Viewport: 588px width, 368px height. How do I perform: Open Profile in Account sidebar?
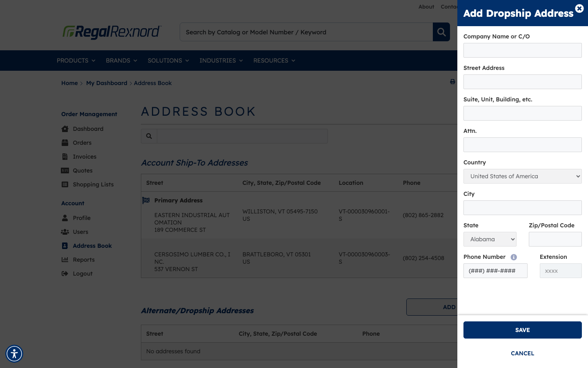click(x=82, y=218)
